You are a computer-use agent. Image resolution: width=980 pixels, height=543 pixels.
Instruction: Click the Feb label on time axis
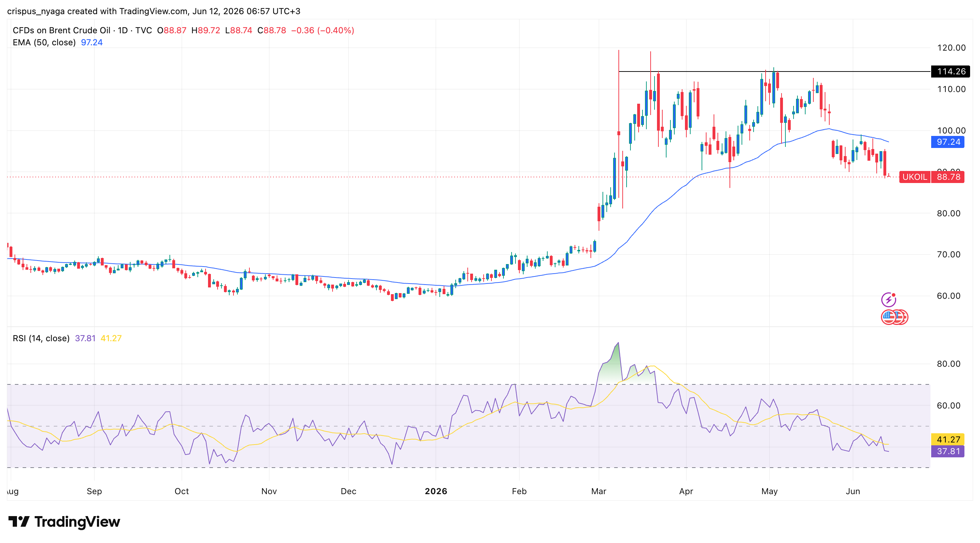(519, 491)
